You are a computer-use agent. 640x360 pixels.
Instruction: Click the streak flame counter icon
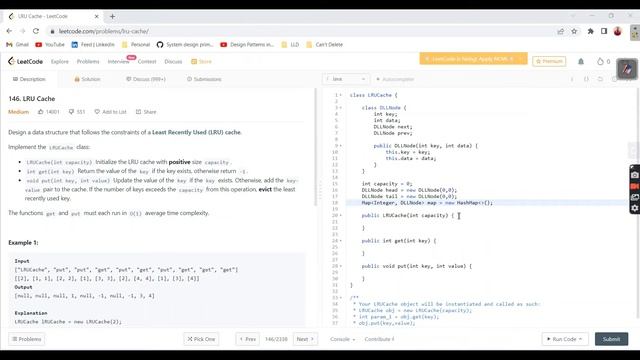coord(600,61)
